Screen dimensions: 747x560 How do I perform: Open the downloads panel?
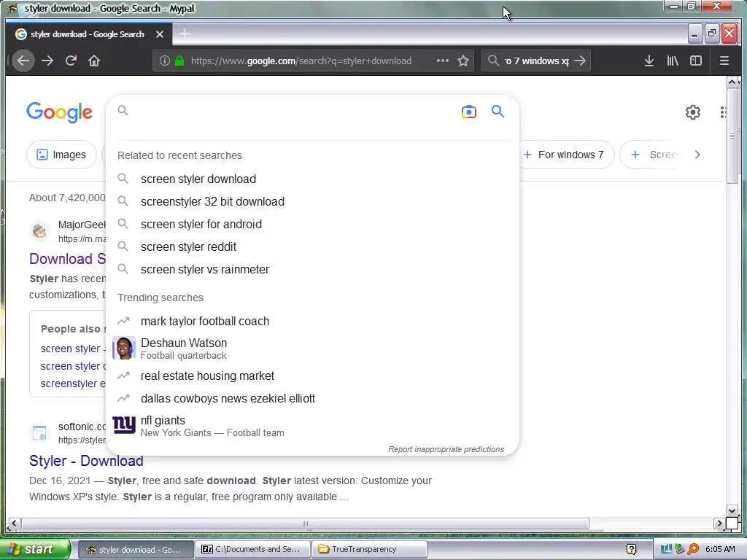pyautogui.click(x=649, y=61)
